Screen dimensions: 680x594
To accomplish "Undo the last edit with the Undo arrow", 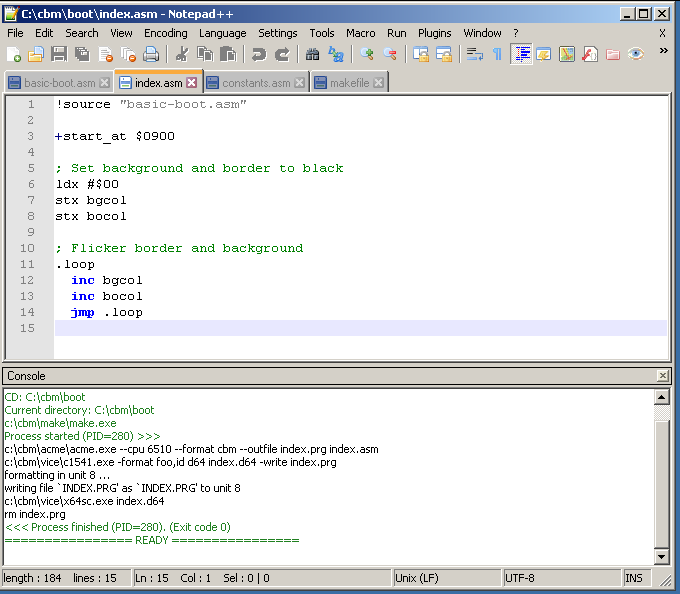I will point(259,55).
